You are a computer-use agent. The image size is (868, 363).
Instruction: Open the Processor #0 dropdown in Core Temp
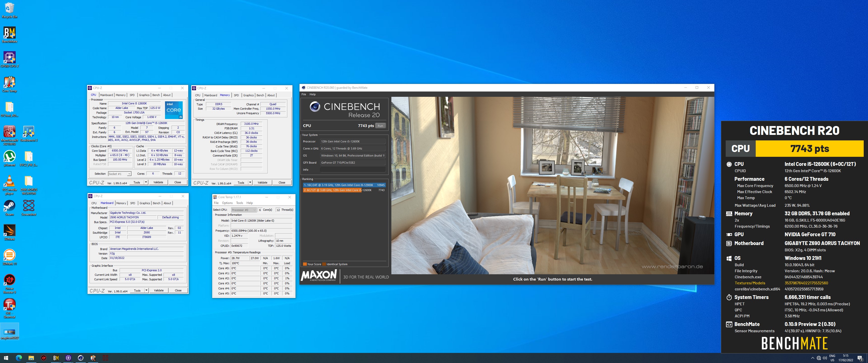pos(243,210)
